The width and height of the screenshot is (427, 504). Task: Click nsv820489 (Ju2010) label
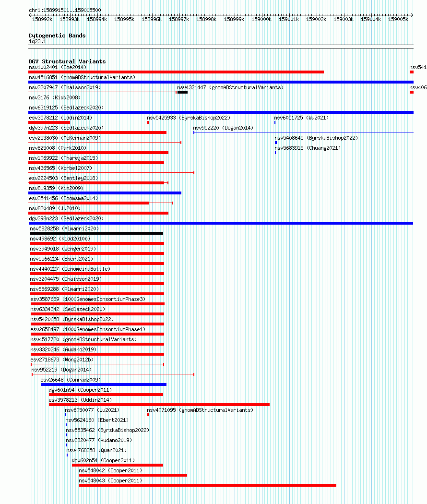click(x=55, y=208)
